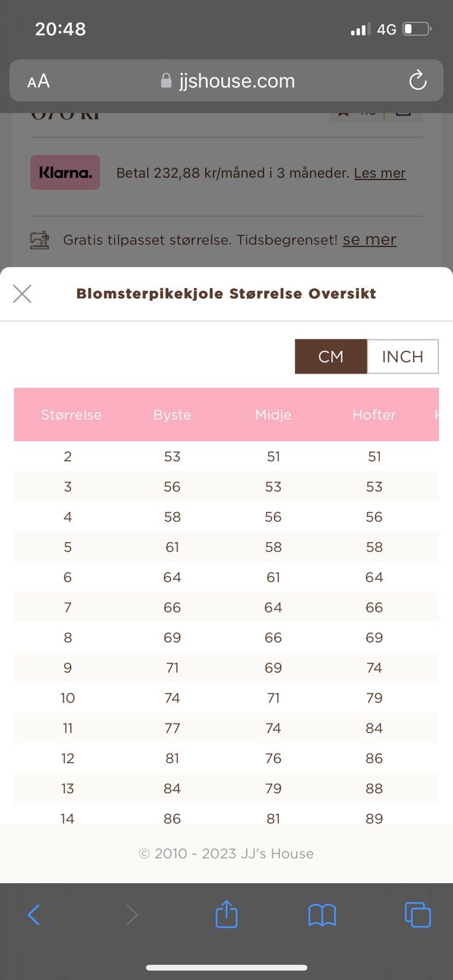
Task: Open the Safari share sheet icon
Action: point(226,914)
